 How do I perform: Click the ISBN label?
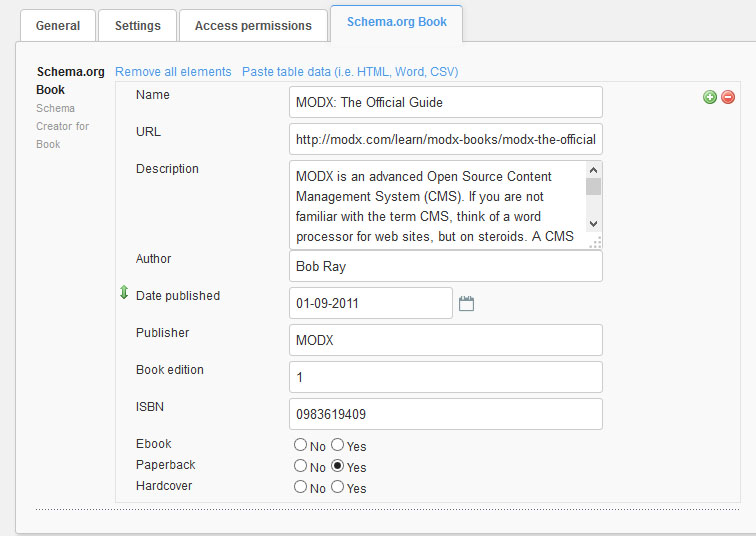(x=150, y=407)
